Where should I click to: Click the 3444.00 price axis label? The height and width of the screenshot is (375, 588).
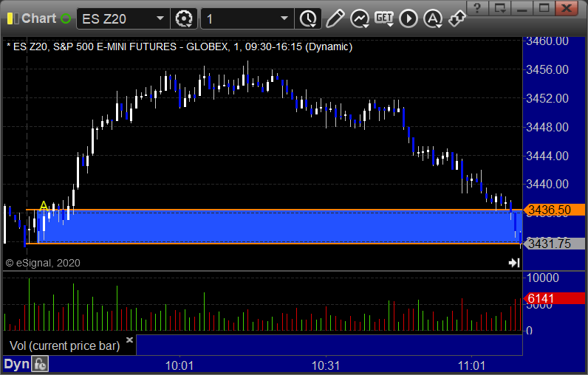coord(547,156)
